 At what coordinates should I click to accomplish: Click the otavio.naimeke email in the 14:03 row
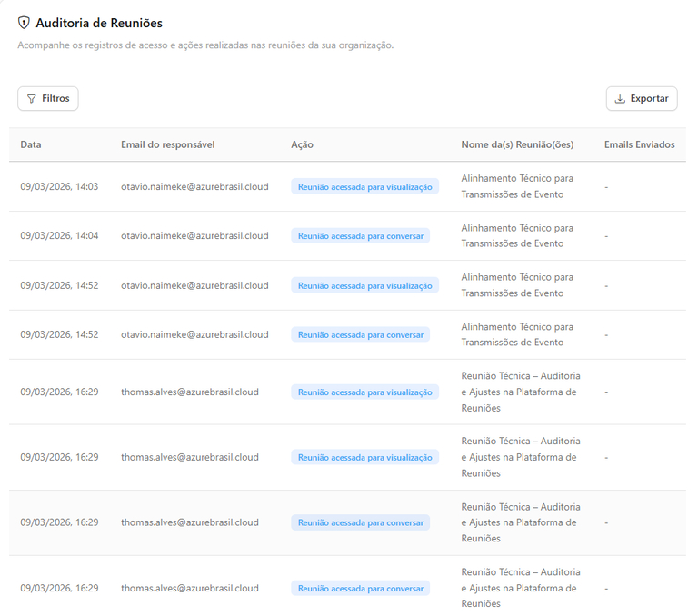[x=194, y=186]
